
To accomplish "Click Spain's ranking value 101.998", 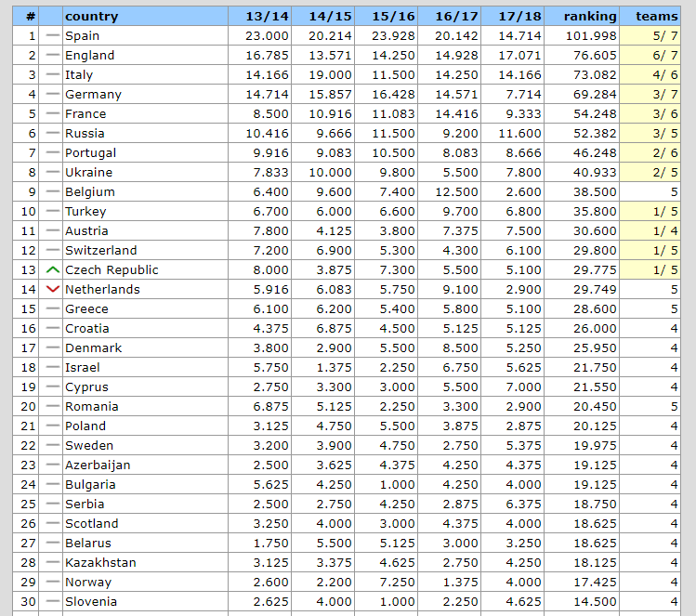I will 590,35.
